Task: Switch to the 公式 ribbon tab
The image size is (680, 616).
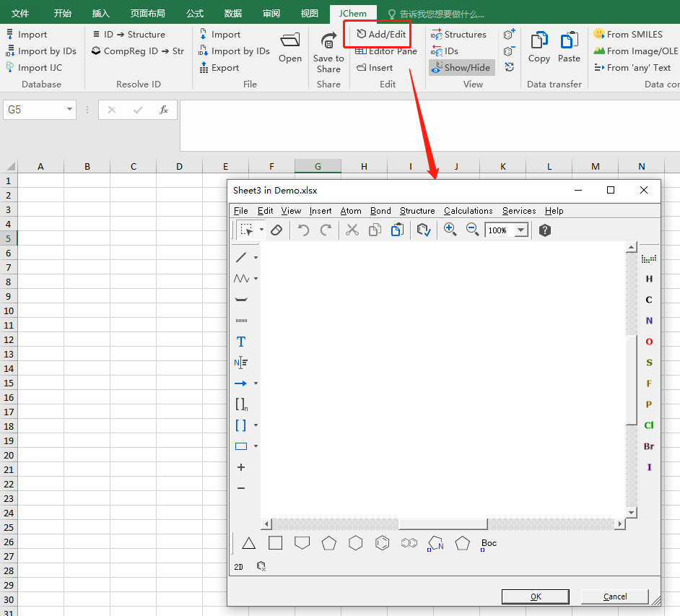Action: tap(195, 14)
